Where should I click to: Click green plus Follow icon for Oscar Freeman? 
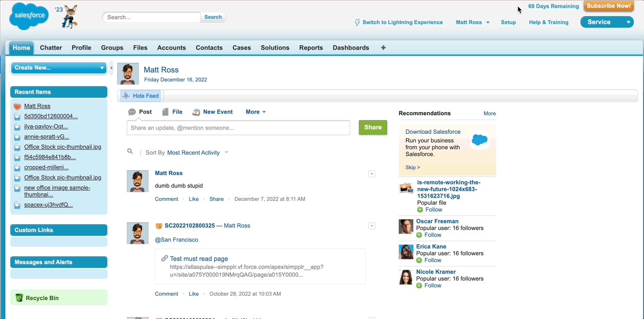(x=420, y=235)
